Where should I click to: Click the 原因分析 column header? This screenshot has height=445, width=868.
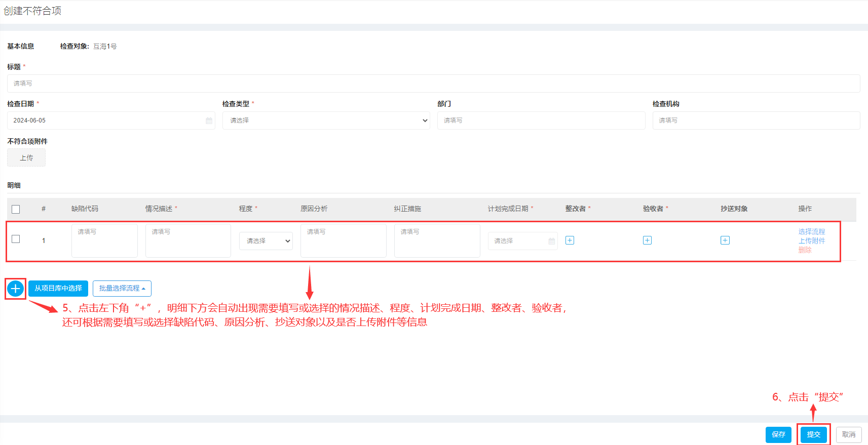(314, 209)
